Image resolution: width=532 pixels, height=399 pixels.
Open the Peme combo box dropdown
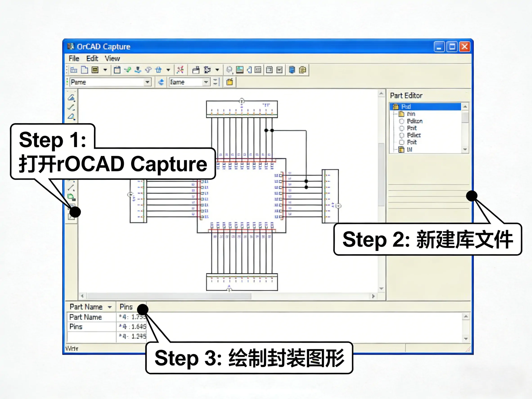[147, 82]
